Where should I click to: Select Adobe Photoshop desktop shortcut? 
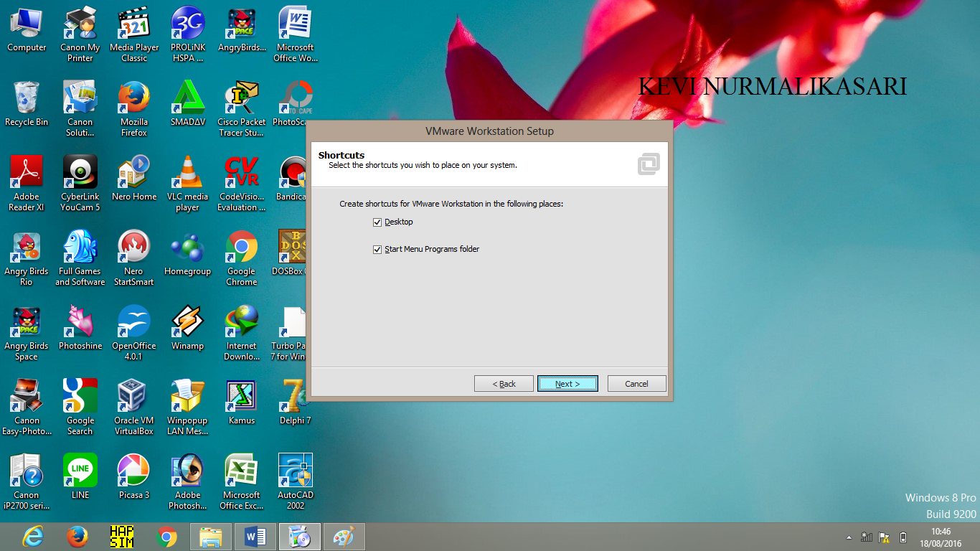click(x=188, y=482)
